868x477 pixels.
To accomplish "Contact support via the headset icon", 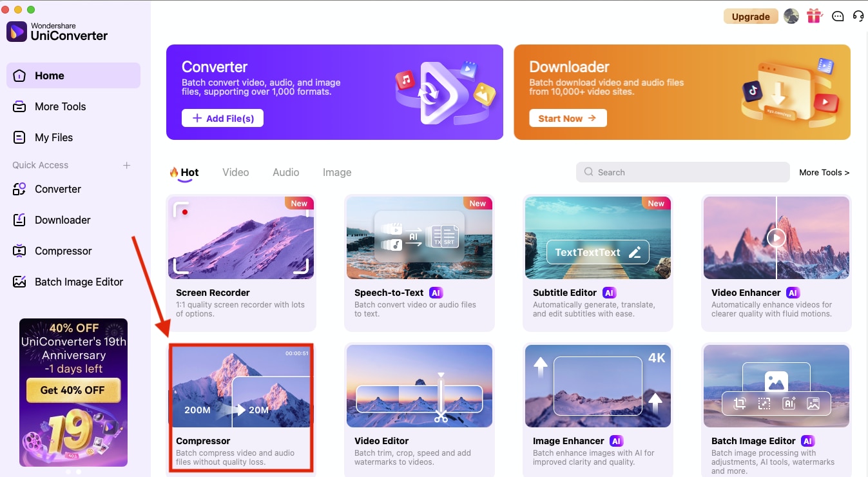I will coord(858,15).
